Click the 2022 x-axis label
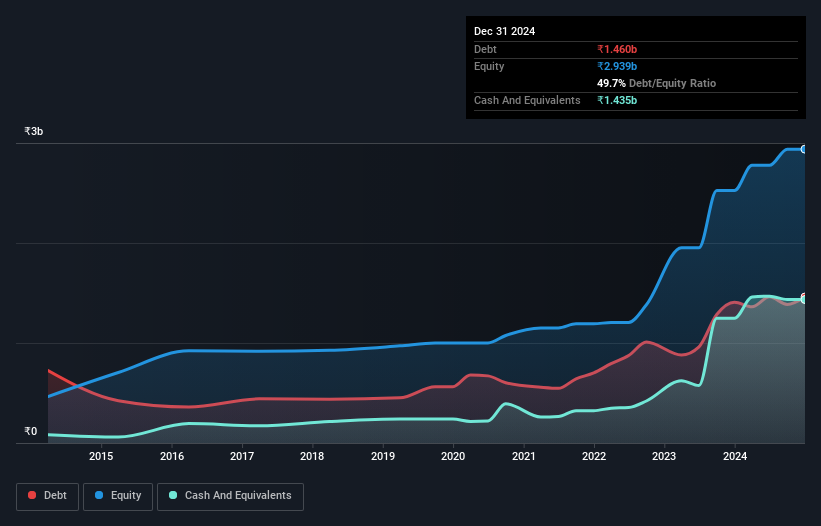The height and width of the screenshot is (526, 821). pos(594,456)
